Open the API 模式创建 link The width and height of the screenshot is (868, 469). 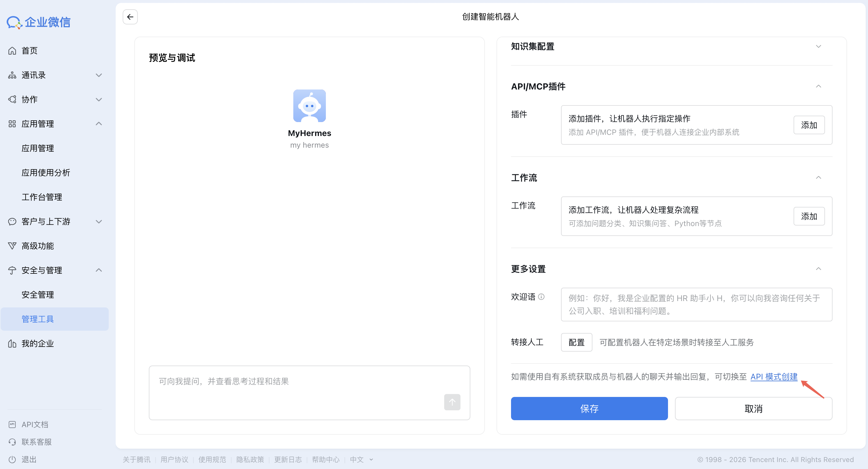774,377
